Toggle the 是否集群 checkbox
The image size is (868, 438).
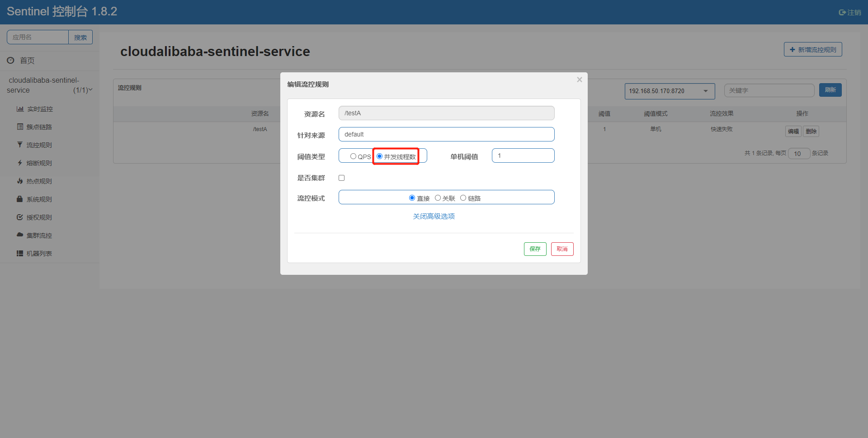(342, 178)
